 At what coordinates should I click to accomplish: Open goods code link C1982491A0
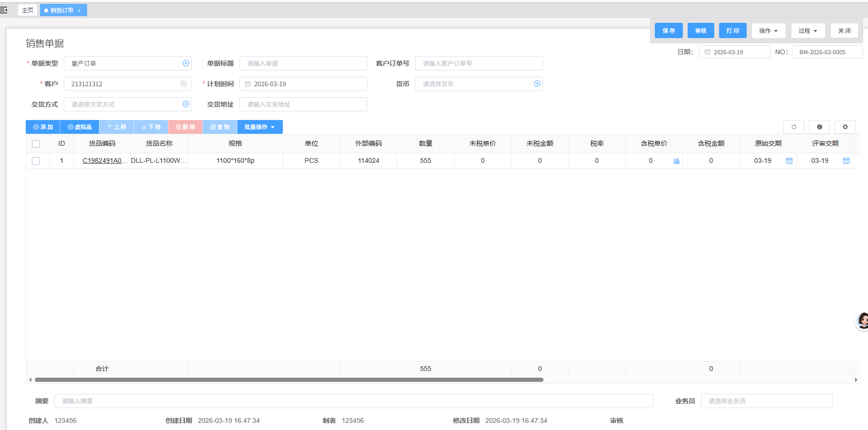pyautogui.click(x=102, y=161)
